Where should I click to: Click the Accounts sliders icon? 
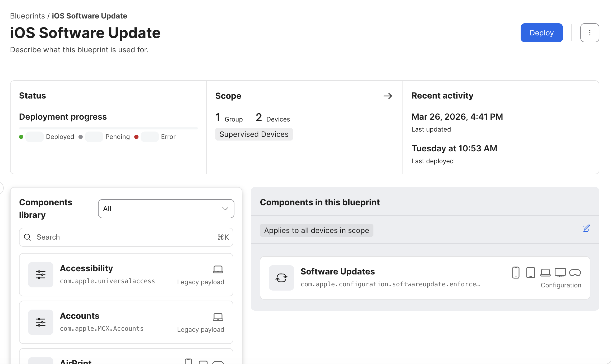pyautogui.click(x=41, y=322)
